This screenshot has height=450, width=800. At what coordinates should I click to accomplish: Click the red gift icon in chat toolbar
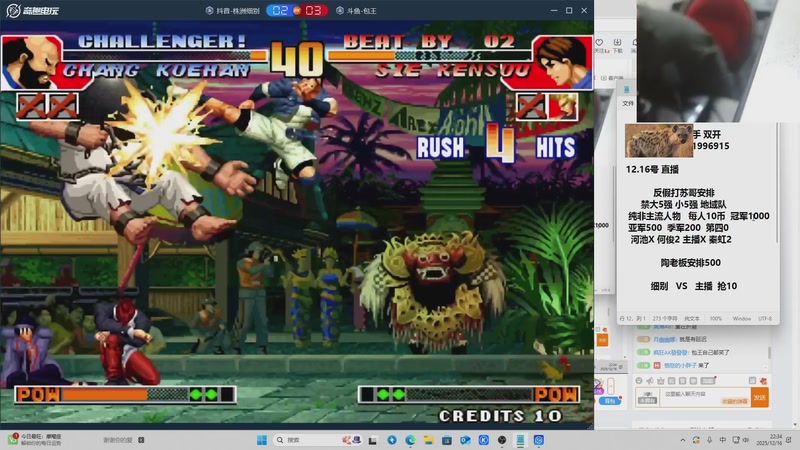click(763, 381)
